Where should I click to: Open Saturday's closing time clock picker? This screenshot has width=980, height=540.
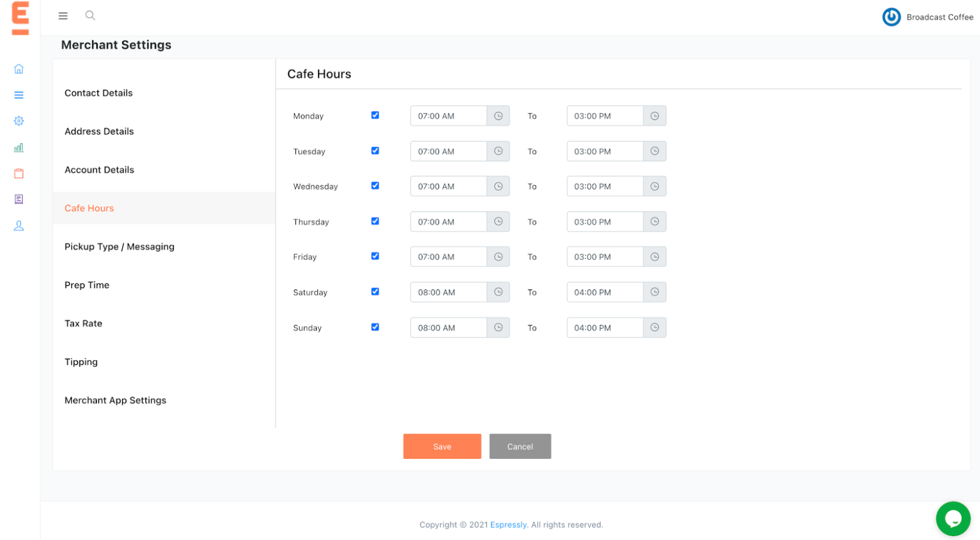click(x=654, y=291)
